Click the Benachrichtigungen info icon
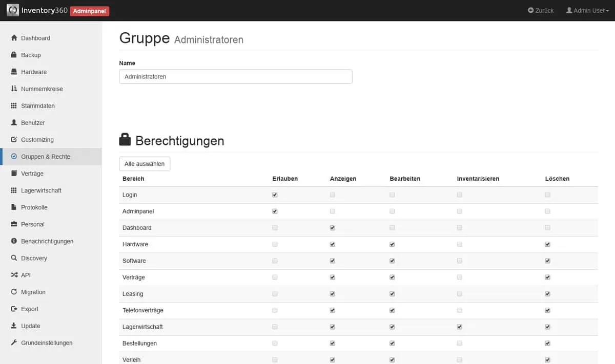Screen dimensions: 615x364 14,241
